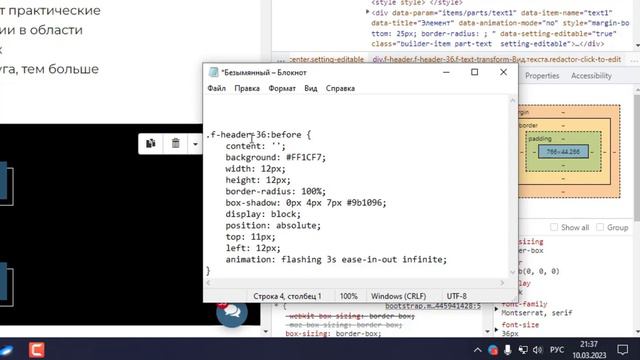Open the blue app icon on the taskbar
Screen dimensions: 640x360
pos(6,350)
